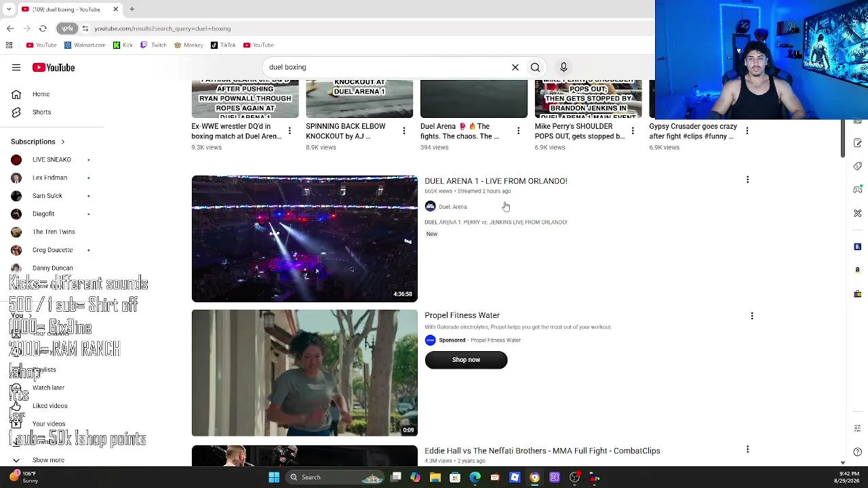Image resolution: width=868 pixels, height=488 pixels.
Task: Open Lex Fridman subscription channel
Action: coord(51,178)
